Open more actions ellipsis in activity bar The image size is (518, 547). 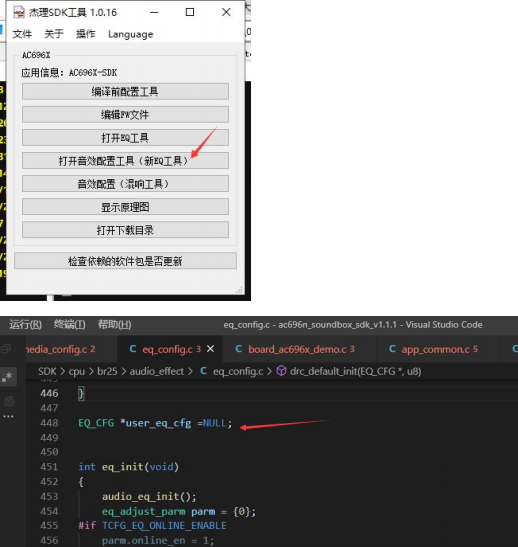[x=8, y=416]
